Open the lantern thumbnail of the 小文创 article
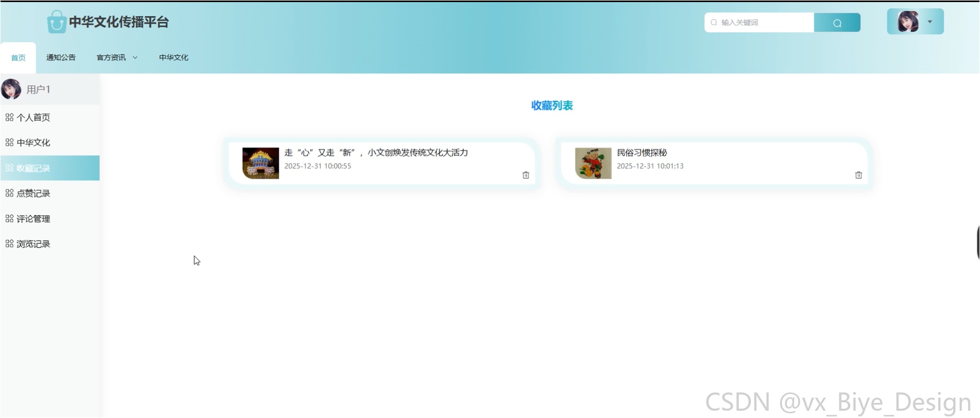Image resolution: width=980 pixels, height=418 pixels. (260, 163)
